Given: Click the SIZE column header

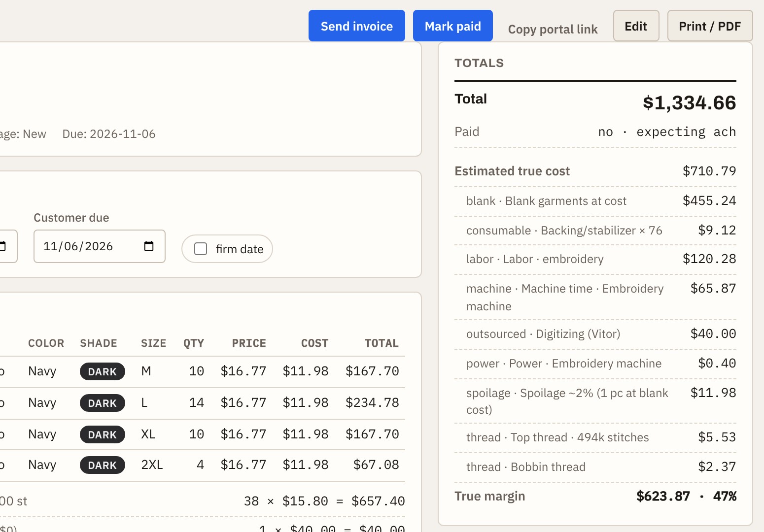Looking at the screenshot, I should pos(154,343).
